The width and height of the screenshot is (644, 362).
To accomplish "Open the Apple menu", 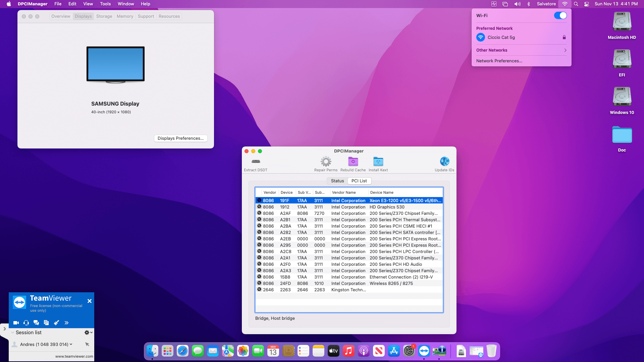I will click(x=9, y=4).
